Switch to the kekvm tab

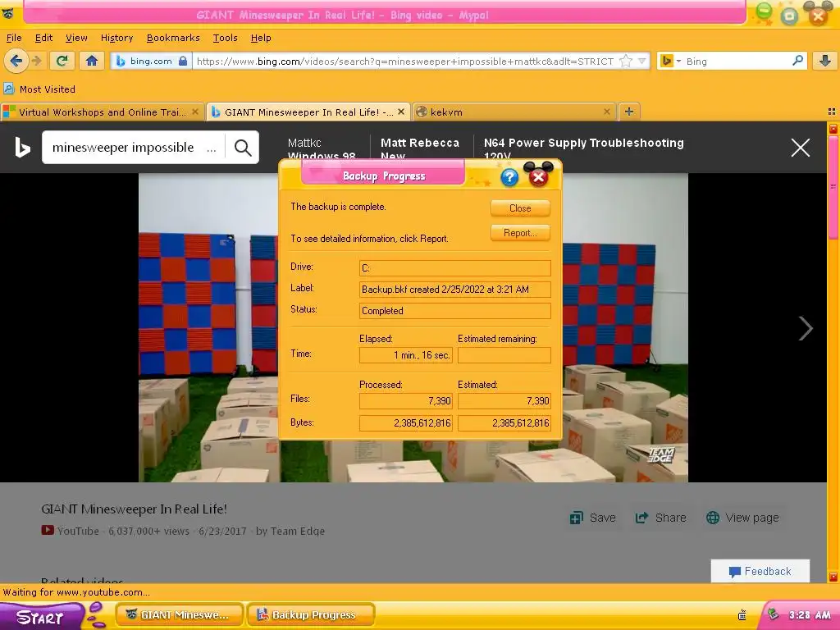pyautogui.click(x=514, y=112)
